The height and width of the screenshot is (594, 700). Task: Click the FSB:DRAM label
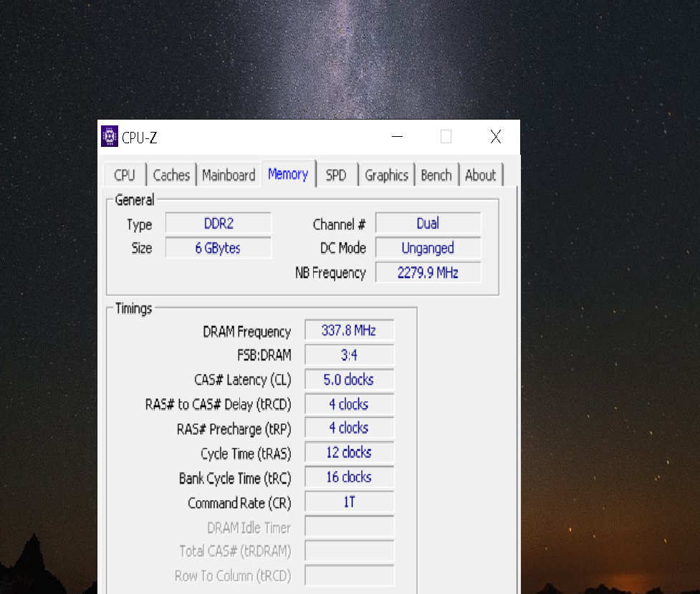[x=264, y=355]
